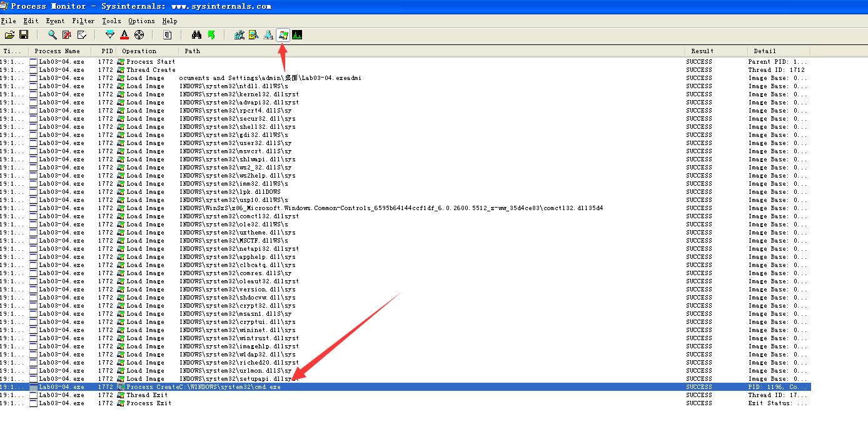The height and width of the screenshot is (424, 868).
Task: Select the kernel32.dll path entry
Action: point(239,94)
